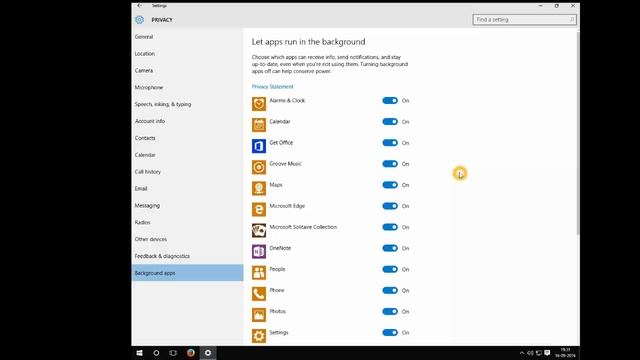Viewport: 640px width, 360px height.
Task: Click the Privacy gear icon in header
Action: pos(140,20)
